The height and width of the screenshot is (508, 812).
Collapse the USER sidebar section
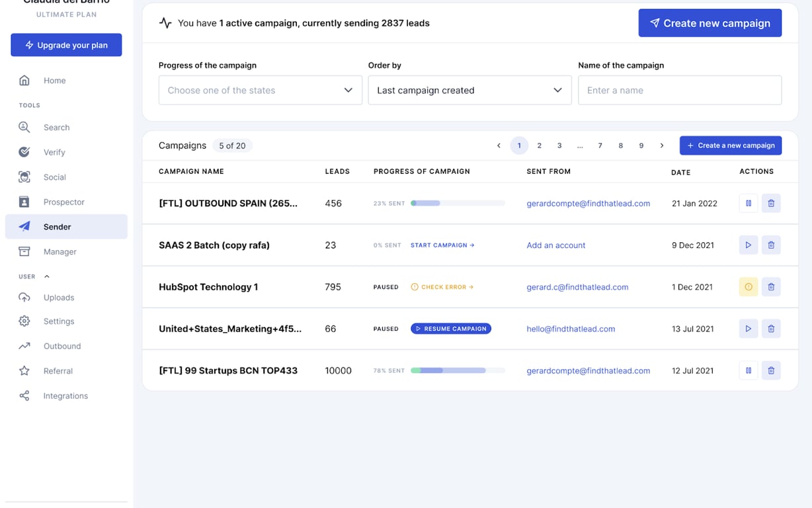(x=46, y=276)
